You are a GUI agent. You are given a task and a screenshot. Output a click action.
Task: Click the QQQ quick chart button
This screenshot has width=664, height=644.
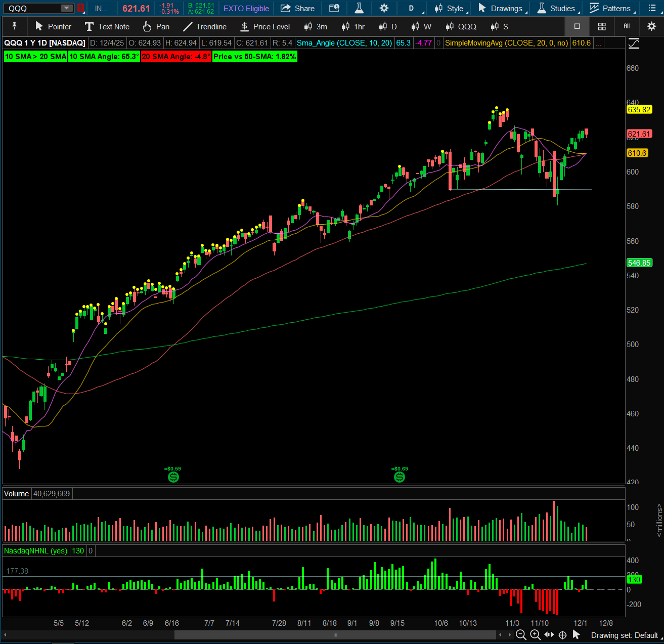click(x=461, y=26)
